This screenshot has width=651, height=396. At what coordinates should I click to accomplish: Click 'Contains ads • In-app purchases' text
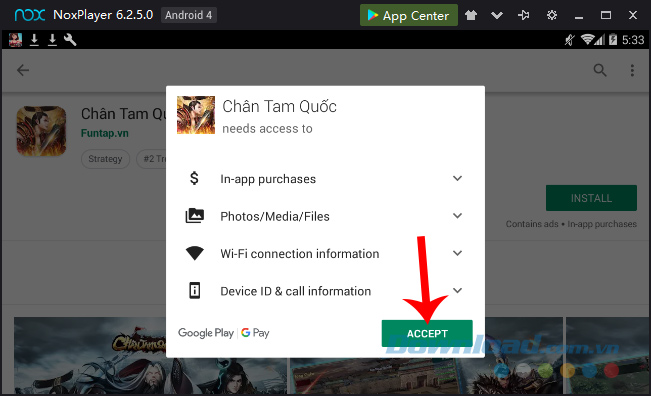pyautogui.click(x=571, y=224)
